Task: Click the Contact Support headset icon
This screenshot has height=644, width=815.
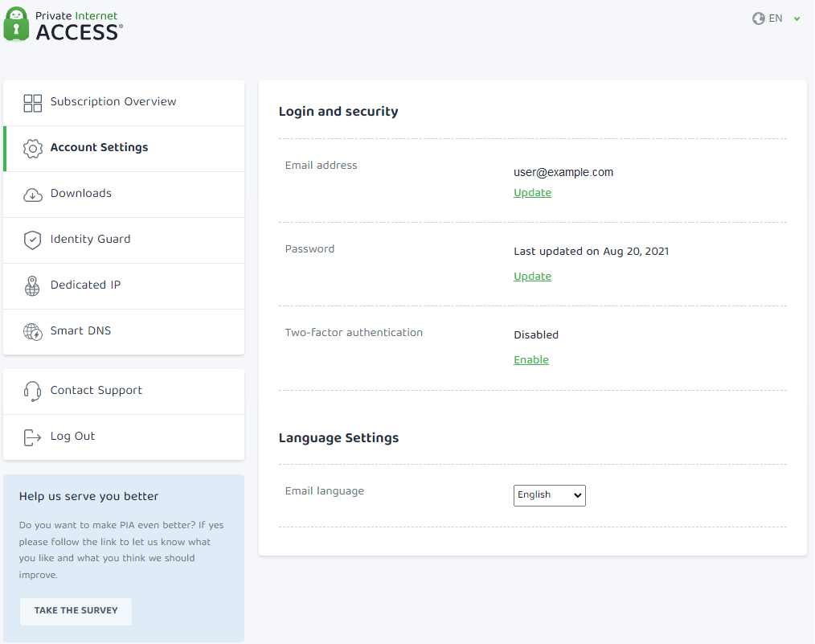Action: pos(32,392)
